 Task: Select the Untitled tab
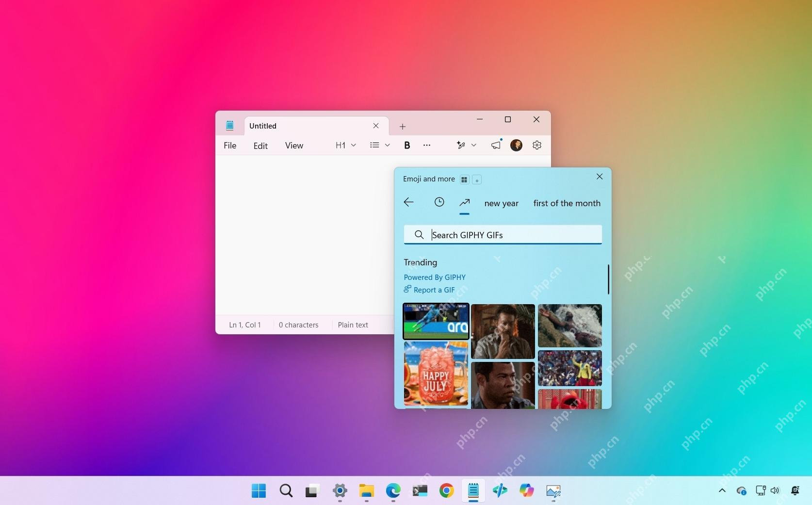(316, 126)
